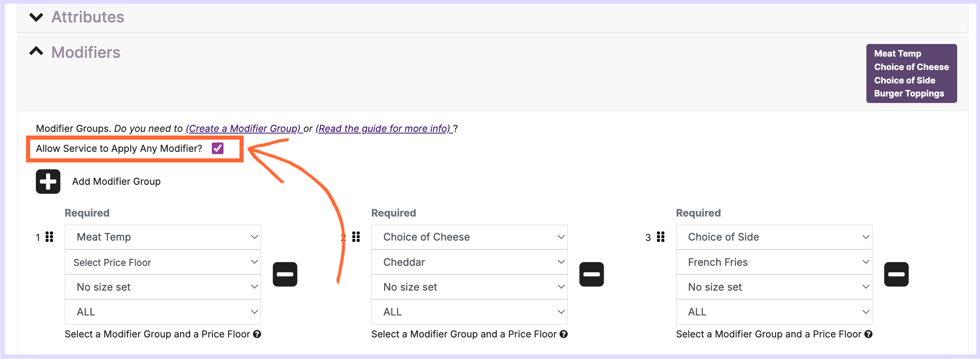980x359 pixels.
Task: Open the Choice of Side dropdown
Action: click(774, 237)
